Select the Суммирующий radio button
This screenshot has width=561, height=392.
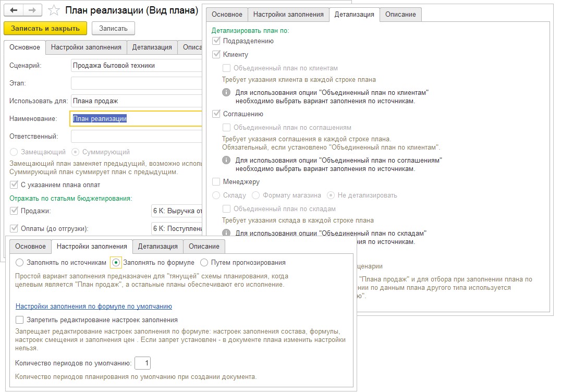(75, 152)
